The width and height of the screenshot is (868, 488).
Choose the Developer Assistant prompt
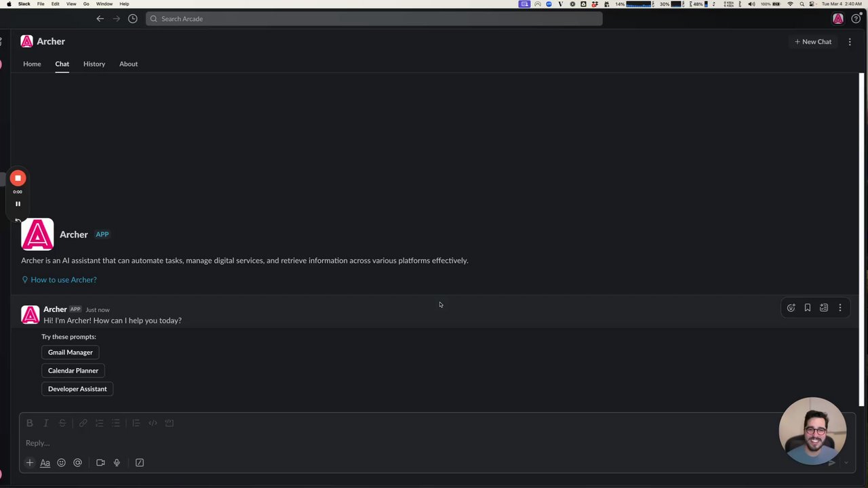(77, 389)
